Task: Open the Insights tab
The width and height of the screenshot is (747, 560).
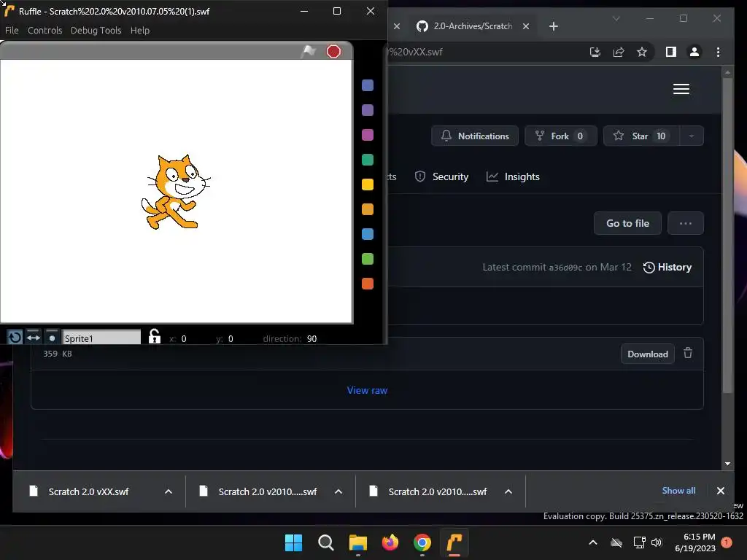Action: tap(513, 176)
